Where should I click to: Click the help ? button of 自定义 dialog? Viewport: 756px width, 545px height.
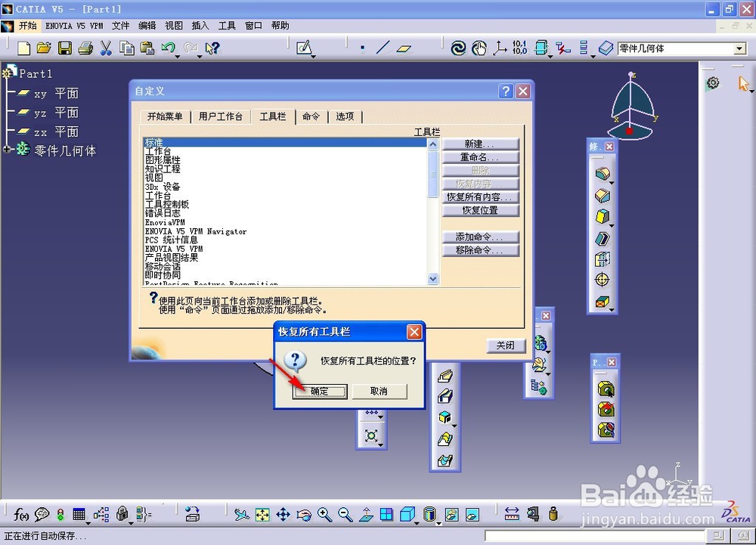[x=506, y=91]
